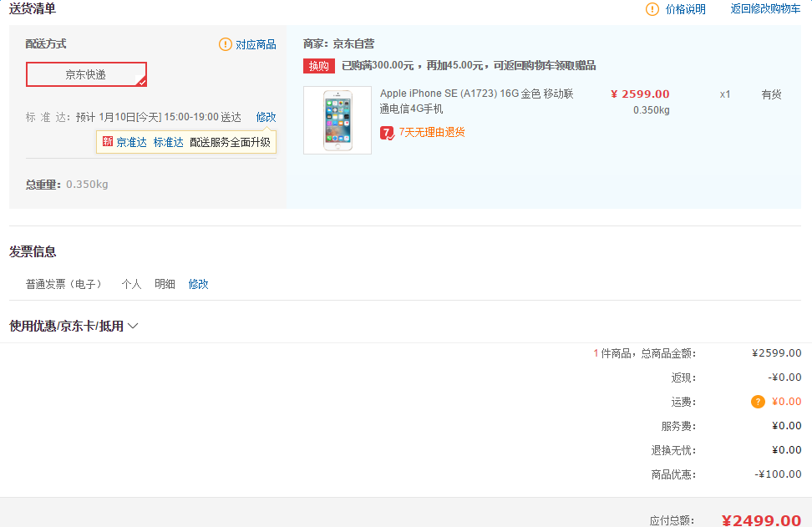Image resolution: width=812 pixels, height=527 pixels.
Task: Click the red 换购 promotion tag
Action: tap(319, 66)
